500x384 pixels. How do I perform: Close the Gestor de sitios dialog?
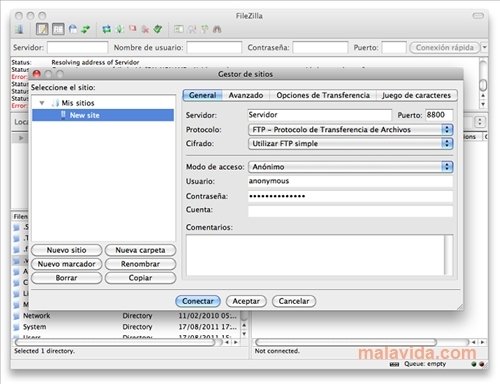click(37, 74)
